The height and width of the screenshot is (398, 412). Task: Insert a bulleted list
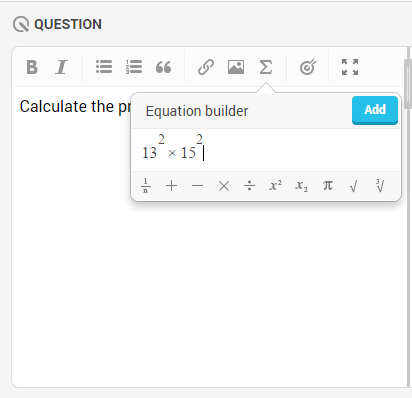click(x=104, y=67)
